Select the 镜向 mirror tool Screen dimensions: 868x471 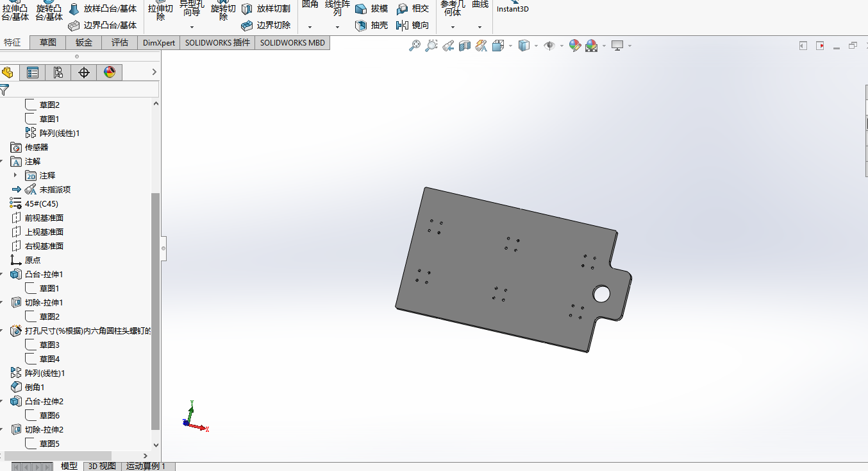tap(412, 25)
